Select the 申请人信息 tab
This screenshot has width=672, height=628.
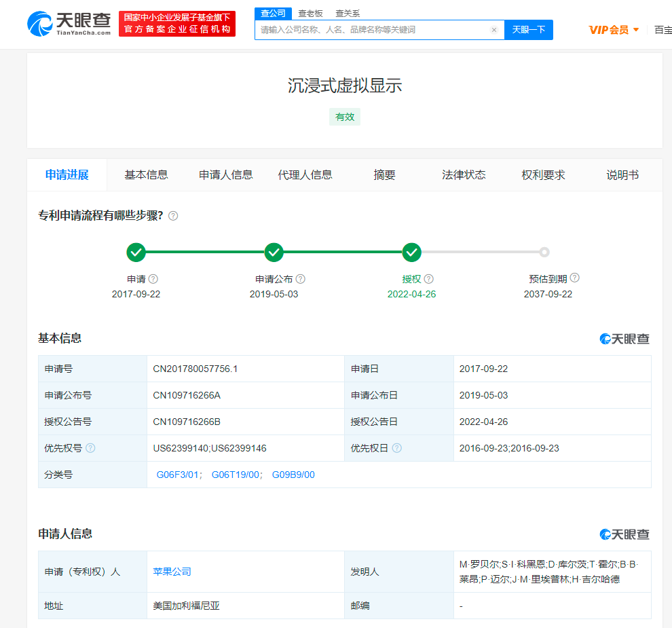click(x=226, y=175)
